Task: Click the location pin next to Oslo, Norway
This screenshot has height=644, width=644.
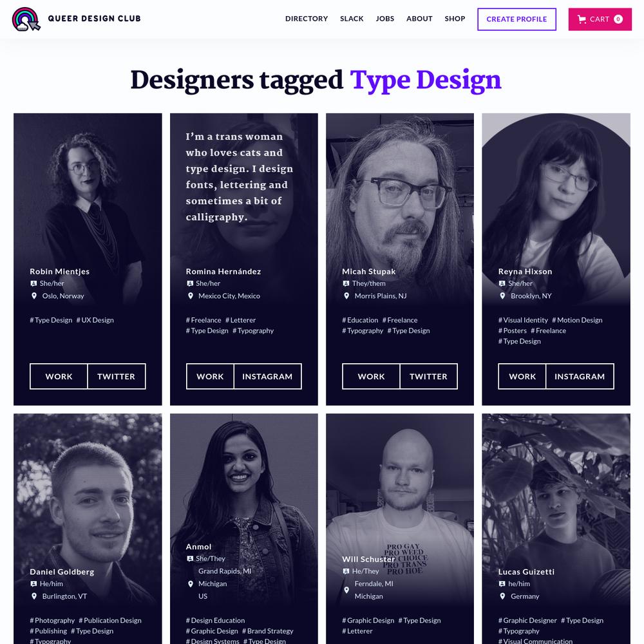Action: 34,296
